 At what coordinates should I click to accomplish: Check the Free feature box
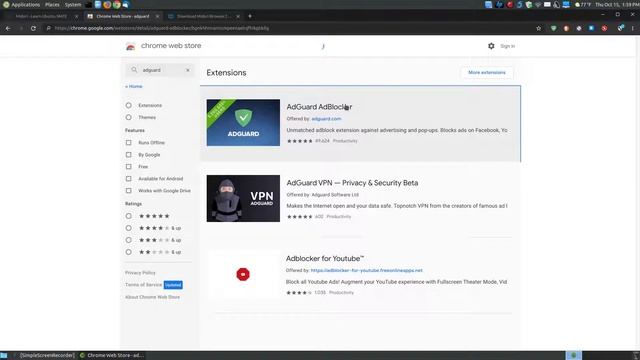coord(129,167)
